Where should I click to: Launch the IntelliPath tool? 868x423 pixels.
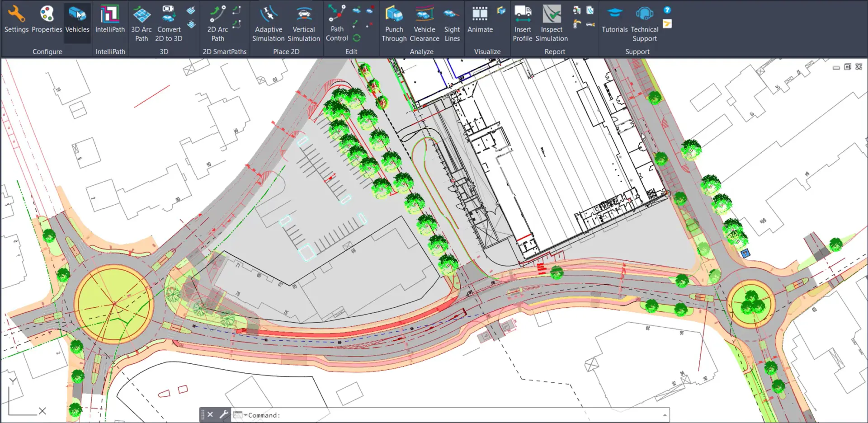[x=110, y=20]
